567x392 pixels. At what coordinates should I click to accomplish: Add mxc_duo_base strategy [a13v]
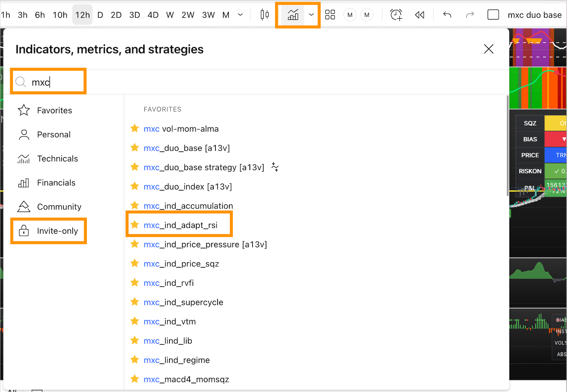click(x=204, y=167)
